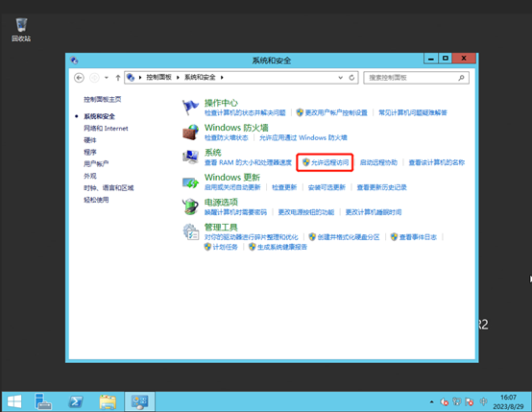The image size is (532, 412).
Task: Click 允许应用通过 Windows 防火墙 link
Action: (303, 137)
